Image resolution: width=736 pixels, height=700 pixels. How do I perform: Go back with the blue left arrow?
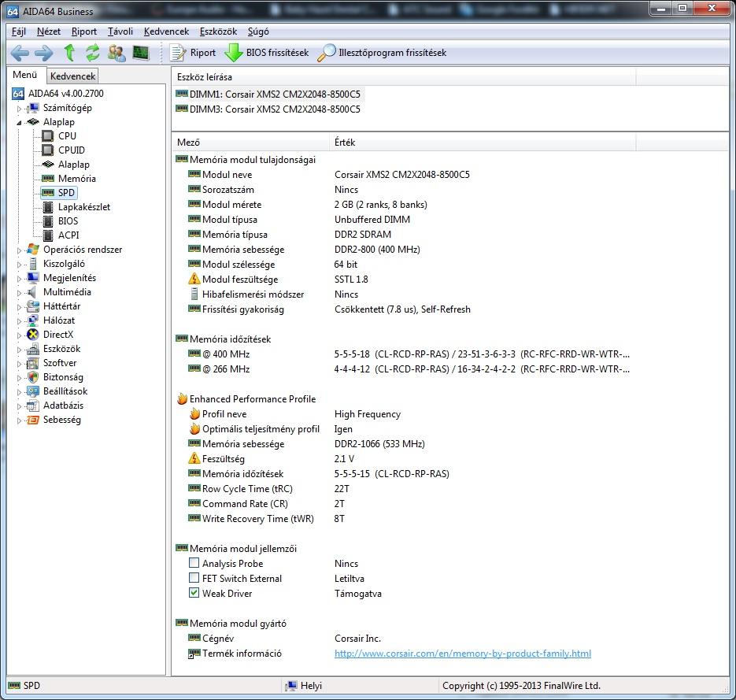click(x=20, y=53)
